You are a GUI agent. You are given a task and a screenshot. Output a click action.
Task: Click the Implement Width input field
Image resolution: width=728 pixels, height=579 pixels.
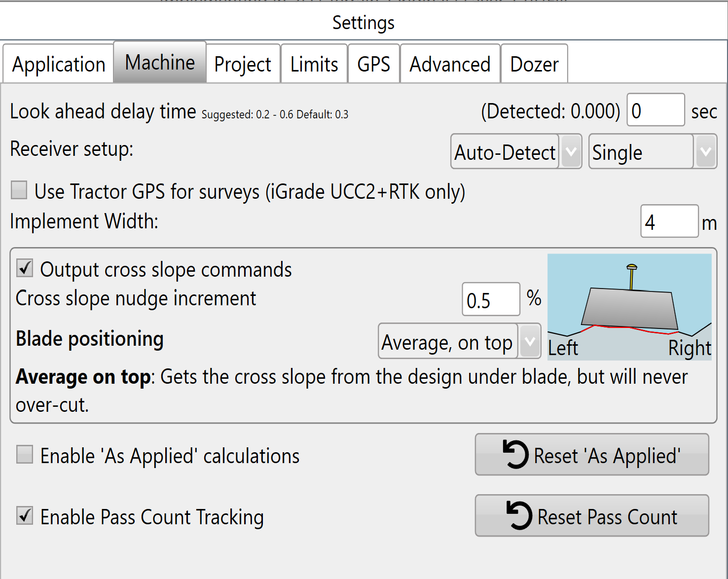(669, 221)
